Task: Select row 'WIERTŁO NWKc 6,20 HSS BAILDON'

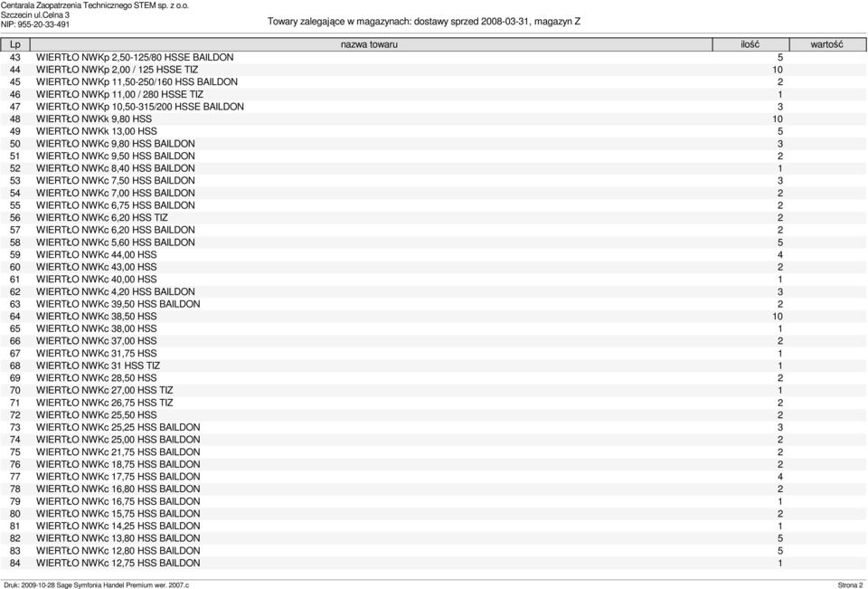Action: [x=434, y=230]
